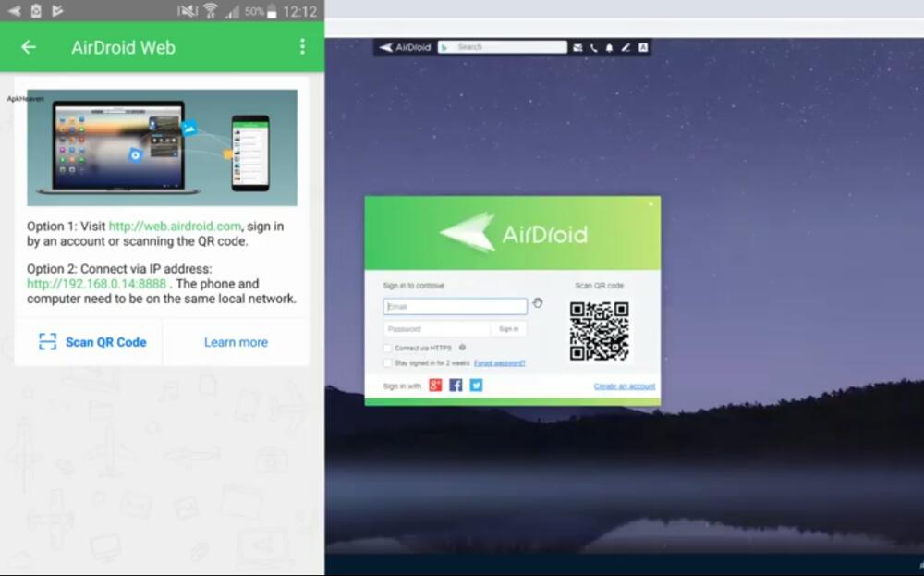Viewport: 924px width, 576px height.
Task: Tap the 'AirDroid Web' title text
Action: click(123, 47)
